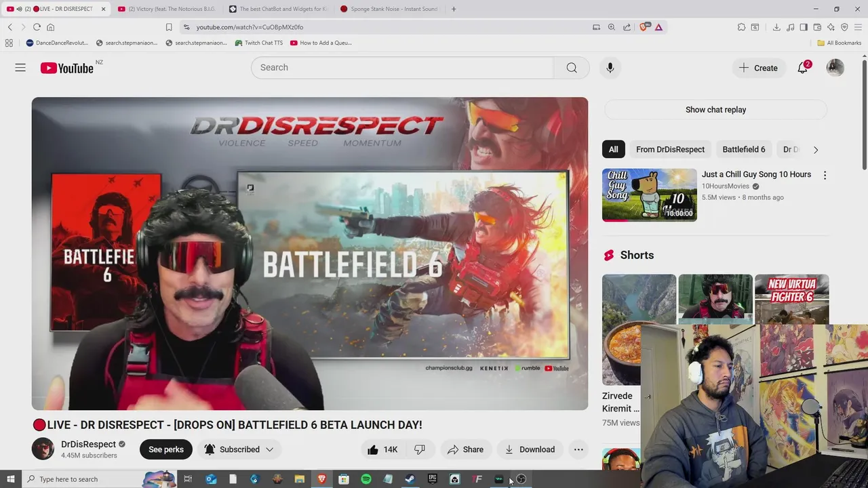Like the video with thumbs up
This screenshot has height=488, width=868.
pyautogui.click(x=382, y=449)
